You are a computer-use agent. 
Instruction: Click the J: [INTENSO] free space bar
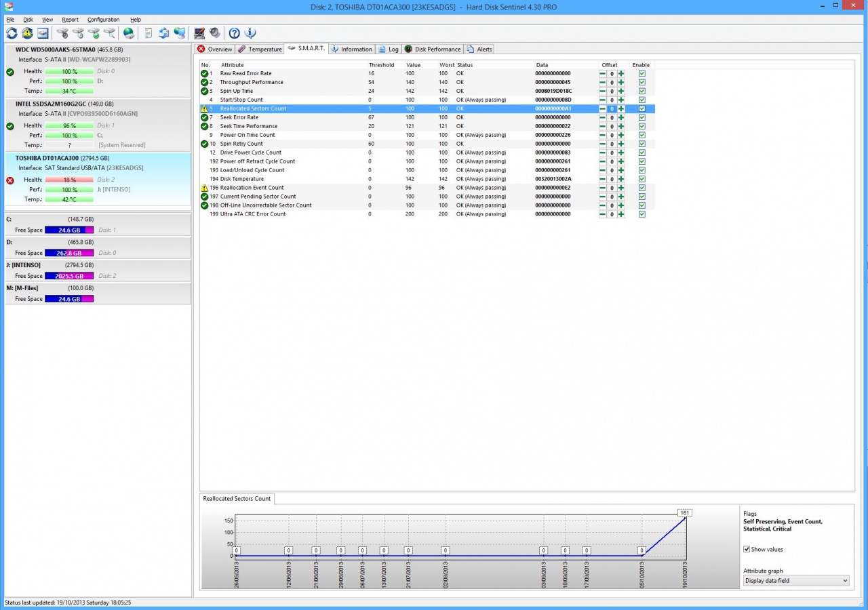pyautogui.click(x=69, y=277)
